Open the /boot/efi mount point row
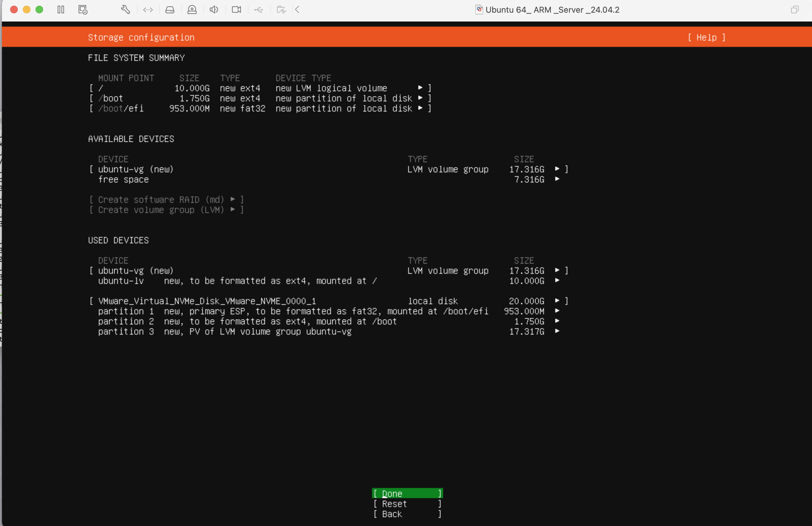The width and height of the screenshot is (812, 526). (260, 108)
